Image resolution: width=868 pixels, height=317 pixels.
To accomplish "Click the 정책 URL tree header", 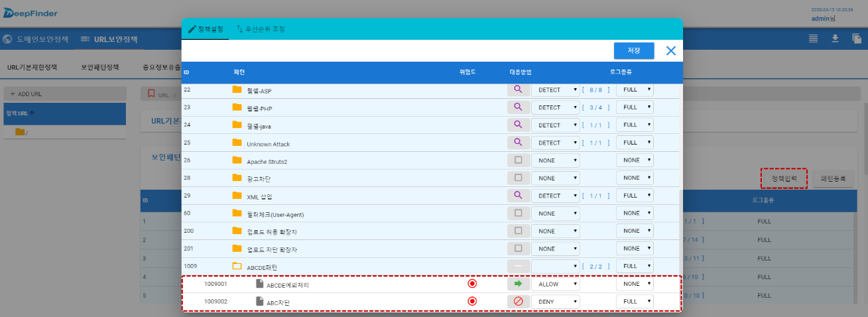I will pyautogui.click(x=65, y=113).
